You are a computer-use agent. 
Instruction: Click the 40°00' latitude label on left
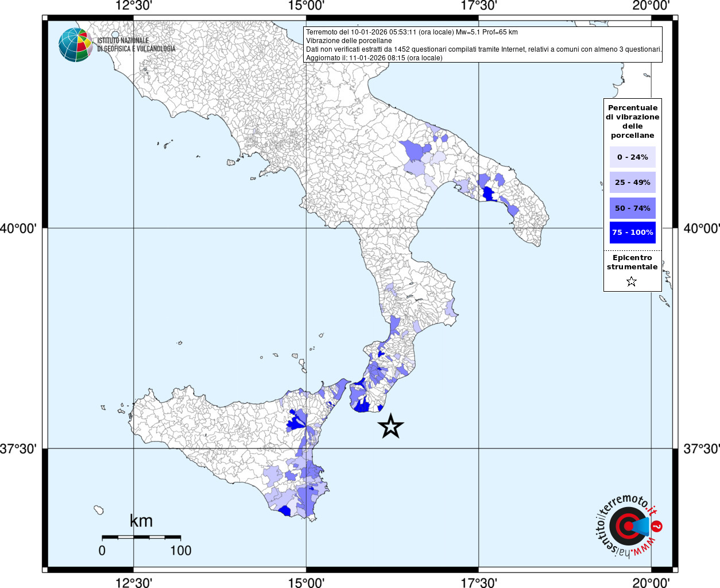[18, 229]
